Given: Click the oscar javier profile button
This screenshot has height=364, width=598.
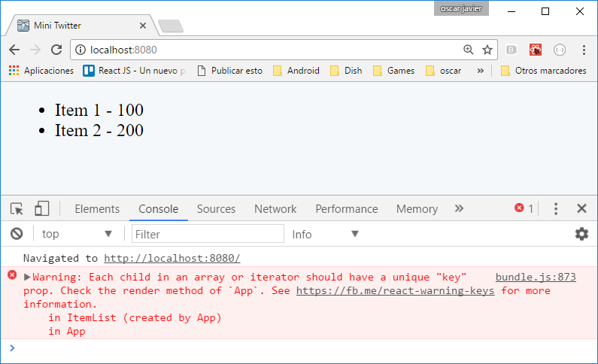Looking at the screenshot, I should (x=461, y=8).
